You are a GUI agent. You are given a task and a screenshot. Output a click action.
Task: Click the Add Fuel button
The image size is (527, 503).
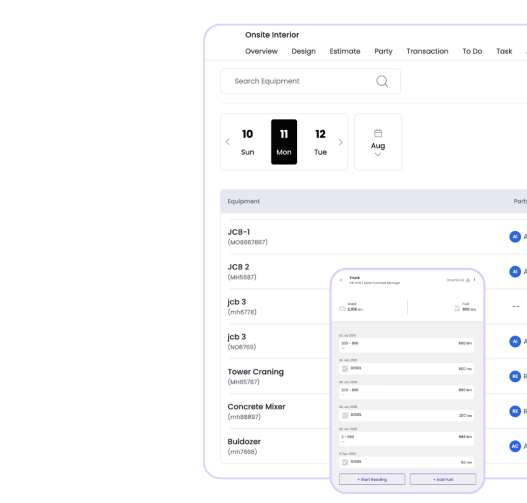443,479
